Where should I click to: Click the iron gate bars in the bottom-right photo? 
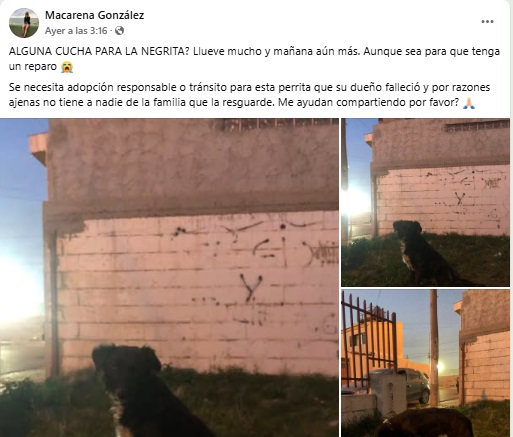pyautogui.click(x=369, y=341)
